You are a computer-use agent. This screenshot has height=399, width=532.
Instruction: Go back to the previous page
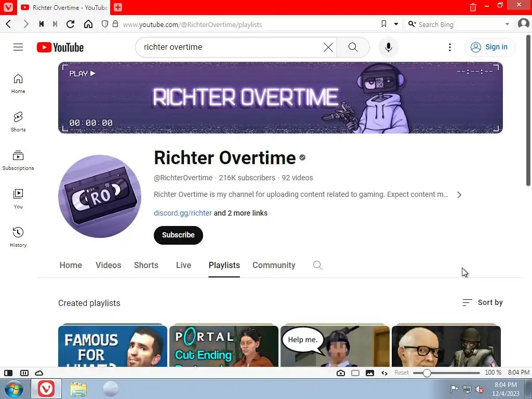(x=9, y=24)
